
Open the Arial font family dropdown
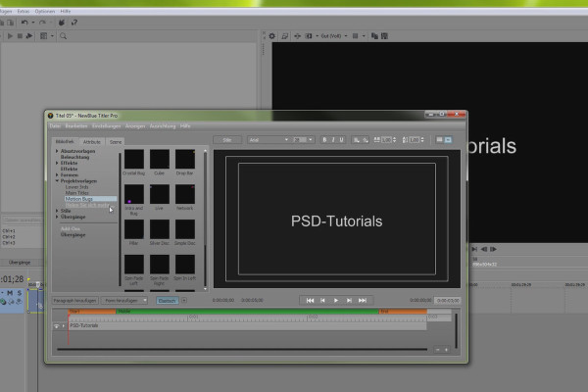point(286,140)
